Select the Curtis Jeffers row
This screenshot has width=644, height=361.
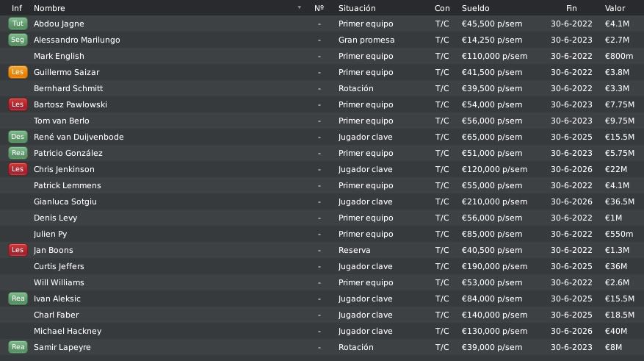click(x=322, y=266)
